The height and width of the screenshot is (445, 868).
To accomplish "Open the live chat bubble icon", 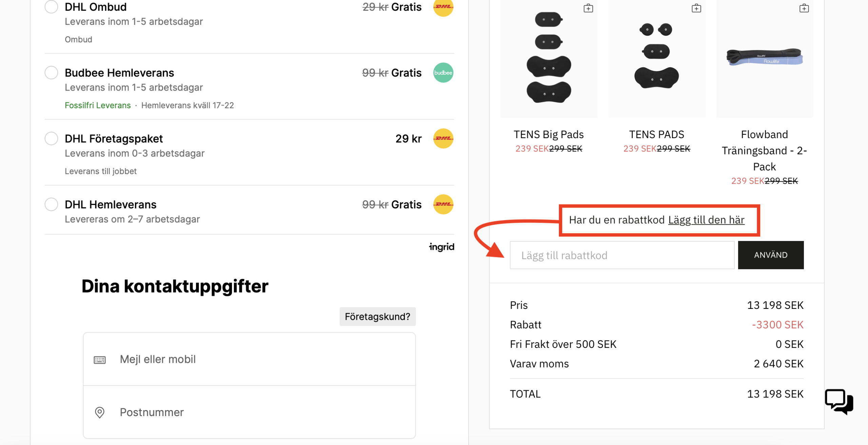I will [839, 401].
